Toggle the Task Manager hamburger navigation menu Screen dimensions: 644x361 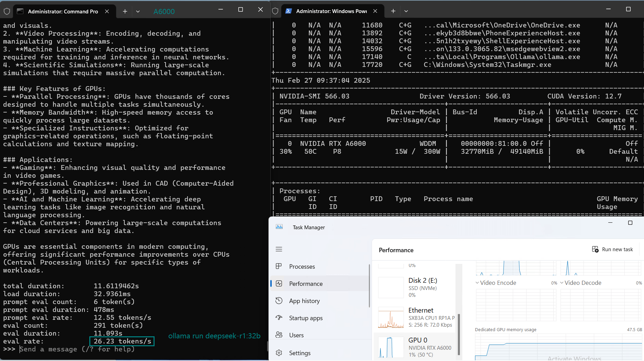[279, 249]
